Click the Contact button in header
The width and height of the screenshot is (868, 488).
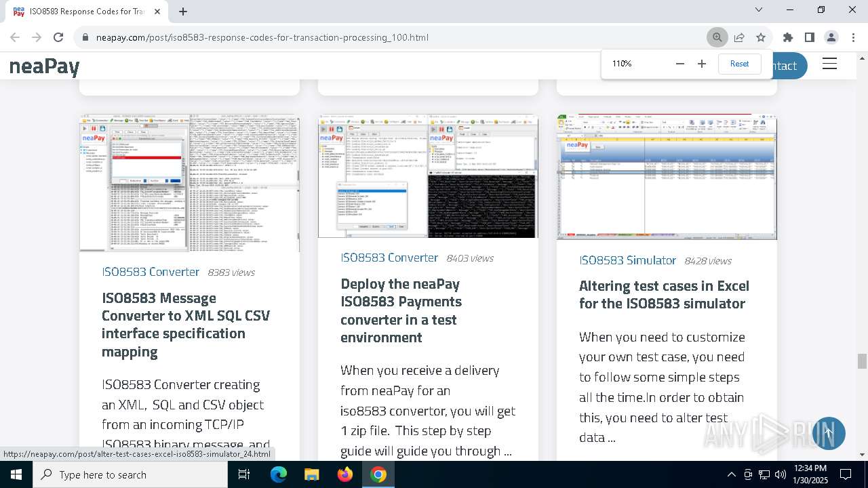point(789,66)
